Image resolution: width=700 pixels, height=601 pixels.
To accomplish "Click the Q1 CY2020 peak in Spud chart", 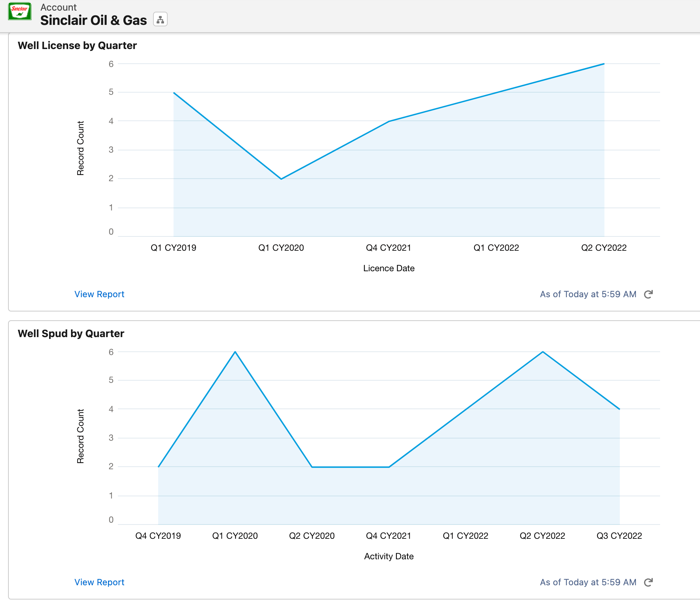I will (235, 352).
